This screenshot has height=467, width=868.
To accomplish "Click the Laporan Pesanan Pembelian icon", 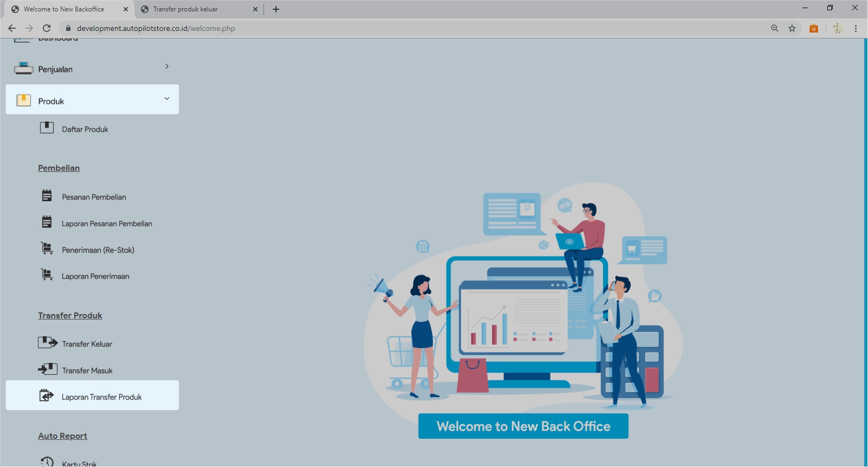I will 47,222.
